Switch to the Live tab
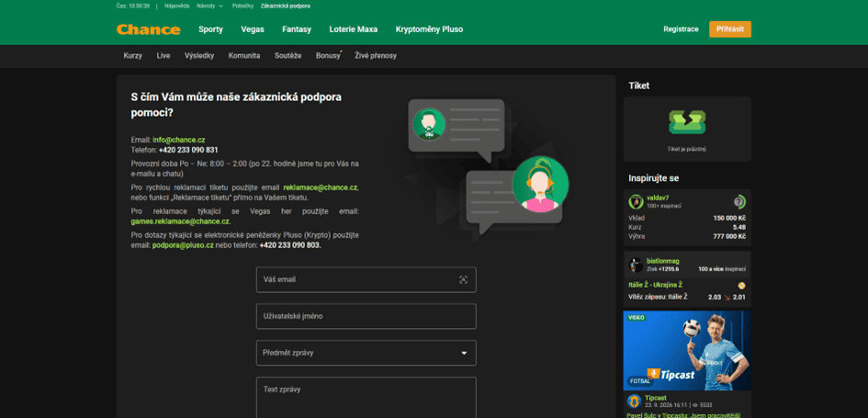 click(x=163, y=56)
